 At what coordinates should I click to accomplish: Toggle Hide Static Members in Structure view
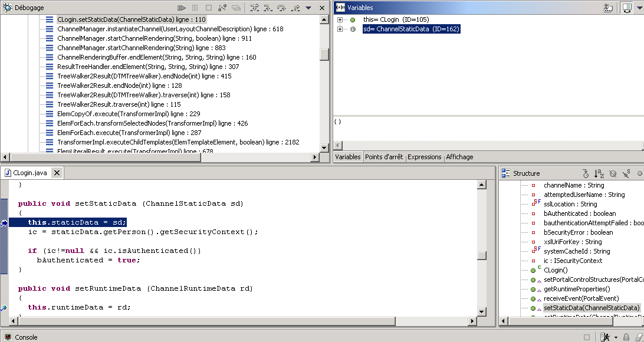pos(626,173)
